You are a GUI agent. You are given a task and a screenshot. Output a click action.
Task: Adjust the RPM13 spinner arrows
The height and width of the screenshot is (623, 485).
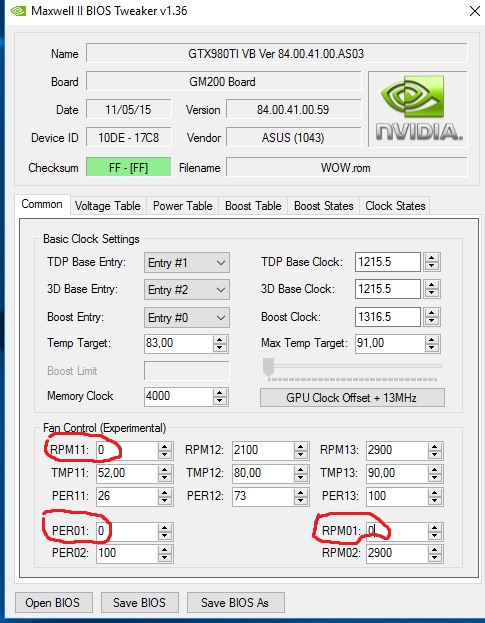(x=435, y=451)
